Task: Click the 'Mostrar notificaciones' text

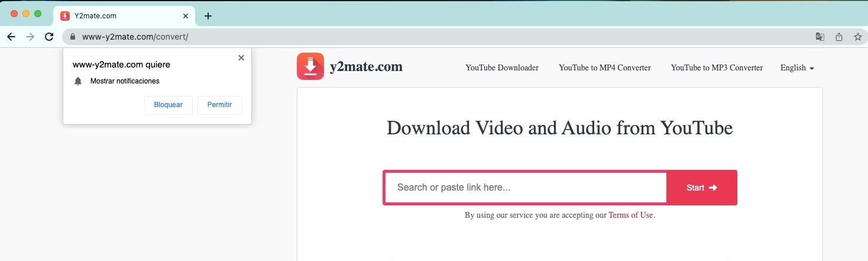Action: tap(125, 81)
